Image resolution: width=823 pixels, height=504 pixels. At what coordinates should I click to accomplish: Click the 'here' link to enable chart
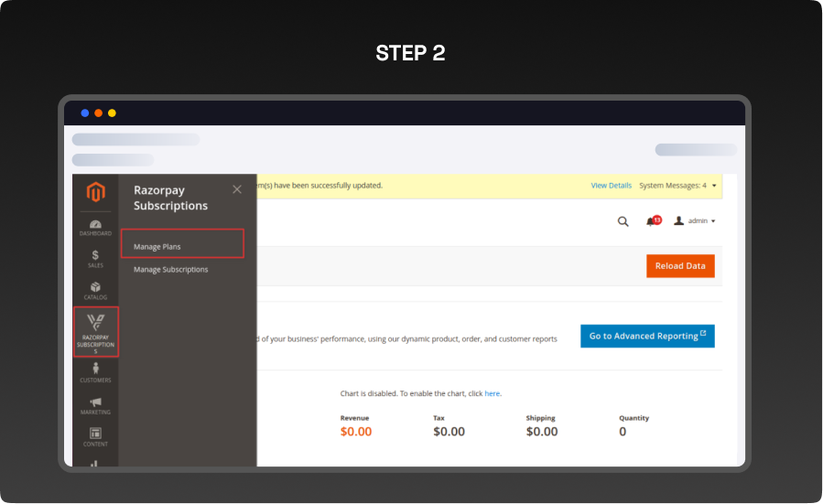pos(493,393)
